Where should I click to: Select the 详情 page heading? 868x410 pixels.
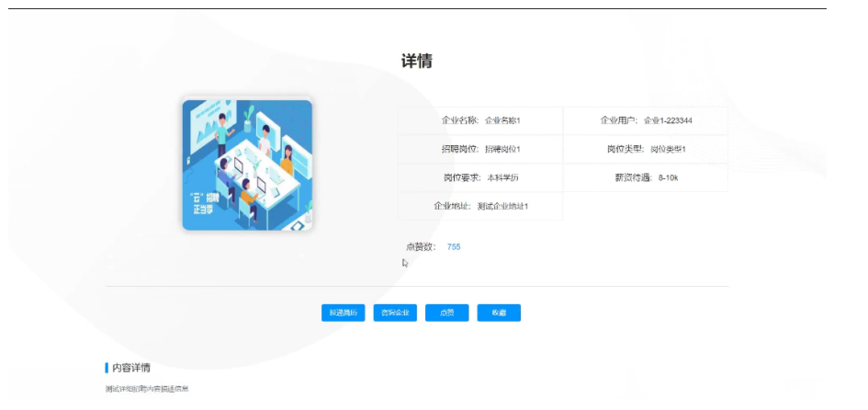tap(417, 61)
